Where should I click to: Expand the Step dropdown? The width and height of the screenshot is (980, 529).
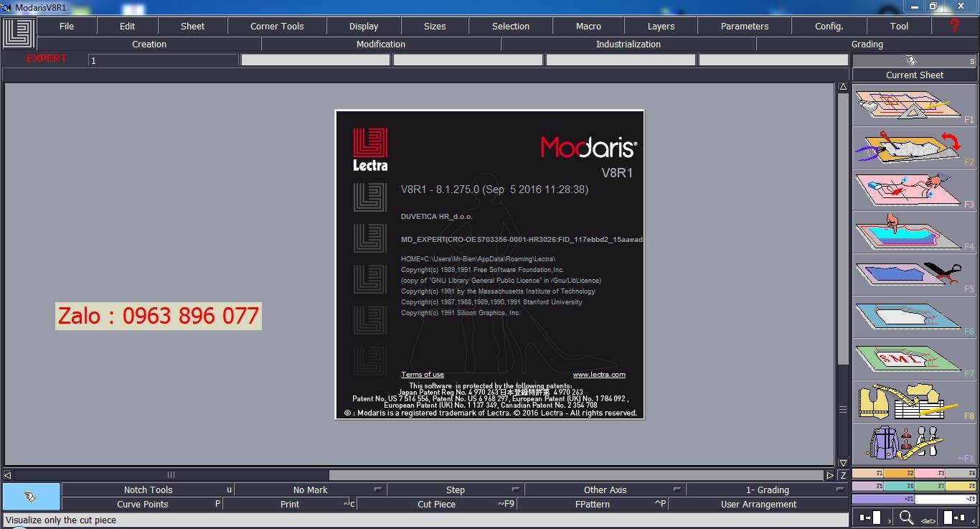(456, 490)
